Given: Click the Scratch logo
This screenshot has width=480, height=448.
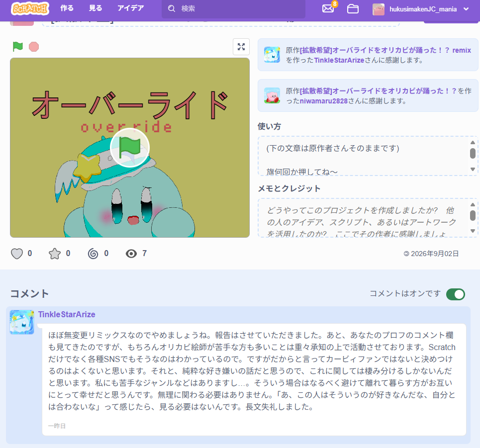Looking at the screenshot, I should (30, 8).
